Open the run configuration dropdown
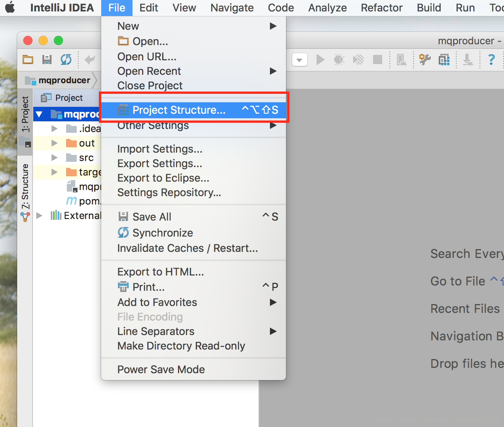 coord(300,60)
